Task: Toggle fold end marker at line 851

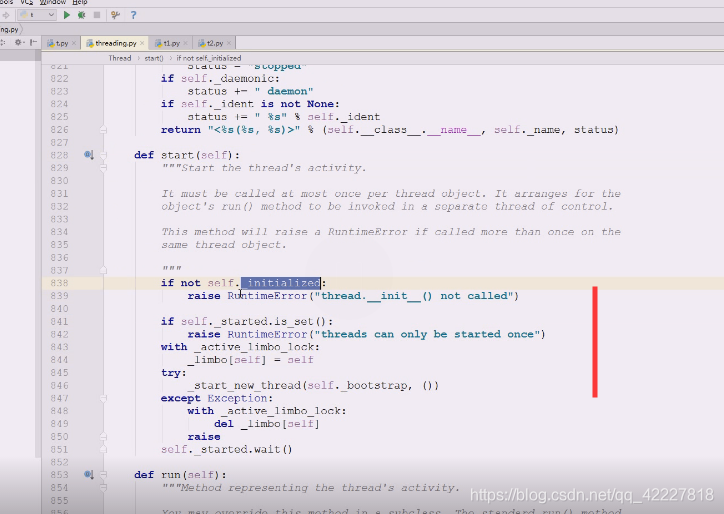Action: click(x=103, y=449)
